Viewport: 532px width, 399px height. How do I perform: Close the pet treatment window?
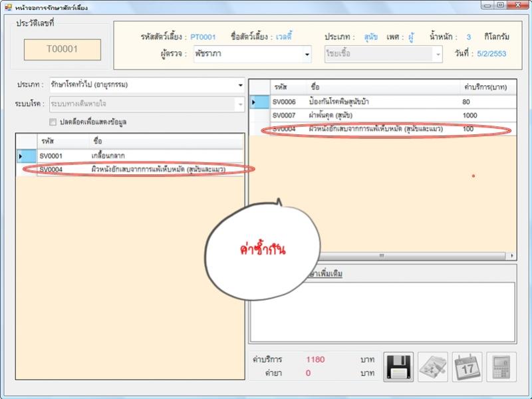click(518, 5)
